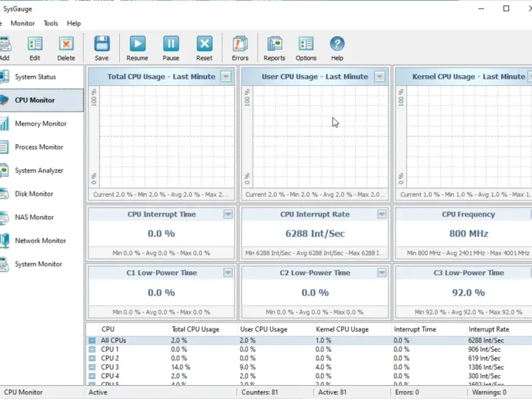Sort by the User CPU Usage column header
The height and width of the screenshot is (399, 532).
pos(275,329)
